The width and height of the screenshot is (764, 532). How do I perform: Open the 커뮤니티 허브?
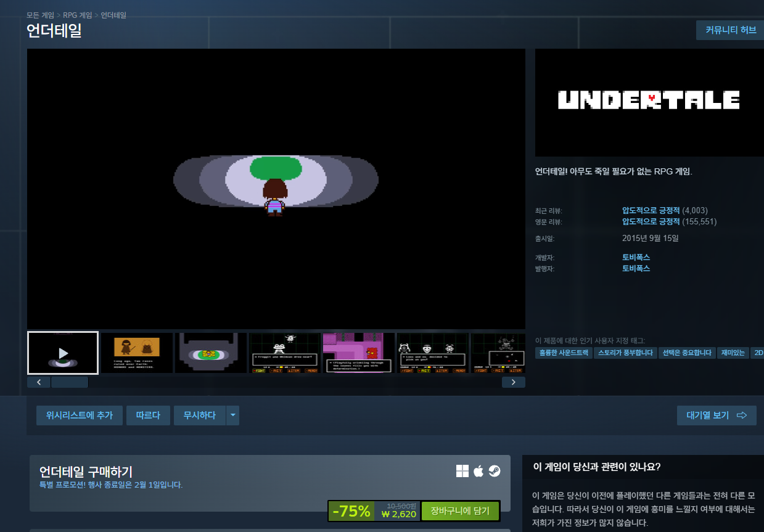(729, 30)
